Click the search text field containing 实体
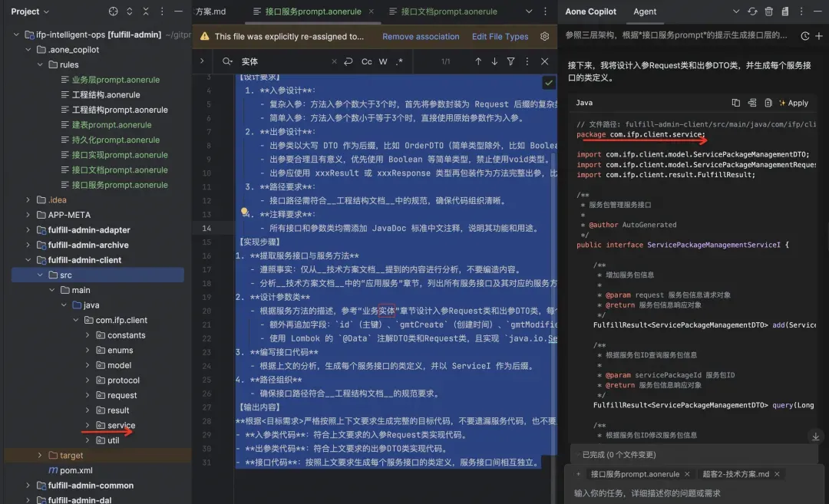The image size is (829, 504). [284, 61]
